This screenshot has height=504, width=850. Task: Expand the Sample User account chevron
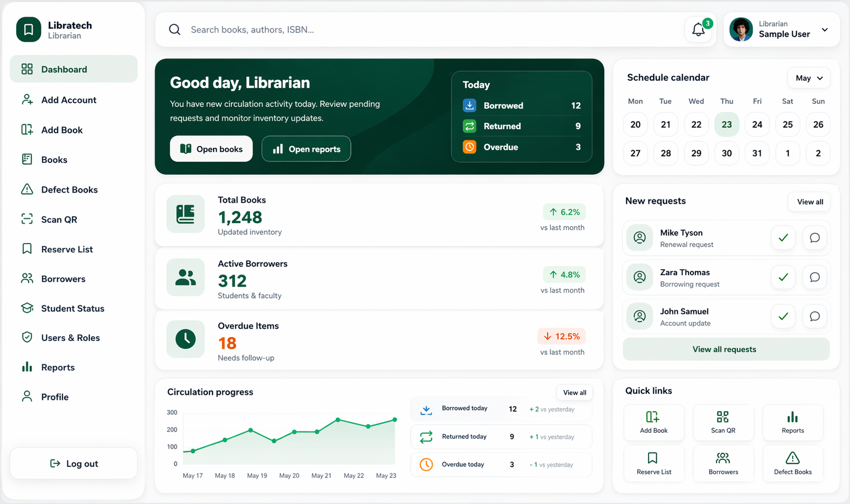click(825, 30)
